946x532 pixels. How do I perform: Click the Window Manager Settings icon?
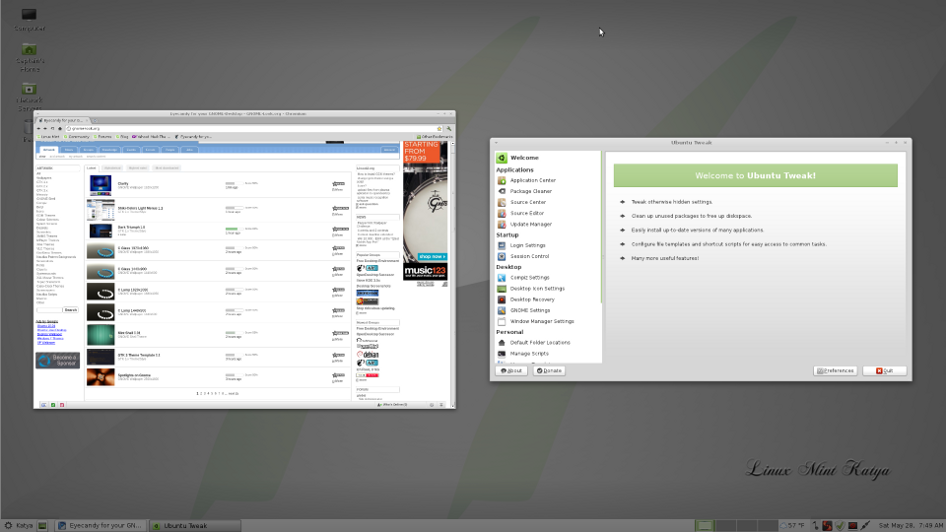coord(501,321)
